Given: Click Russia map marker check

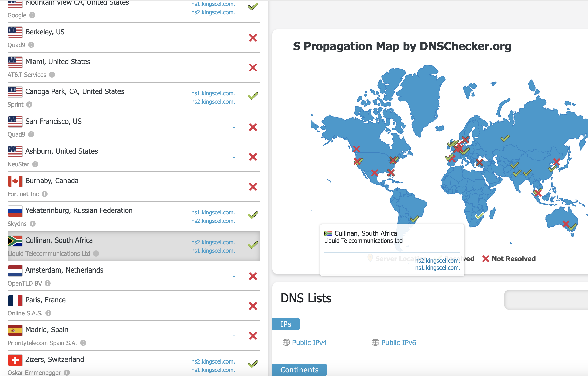Looking at the screenshot, I should tap(505, 138).
